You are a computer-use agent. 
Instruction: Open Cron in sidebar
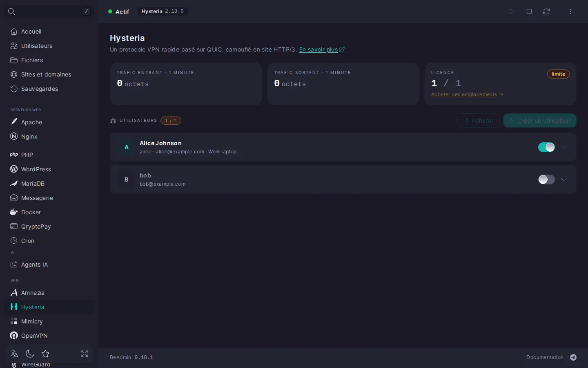pos(49,241)
